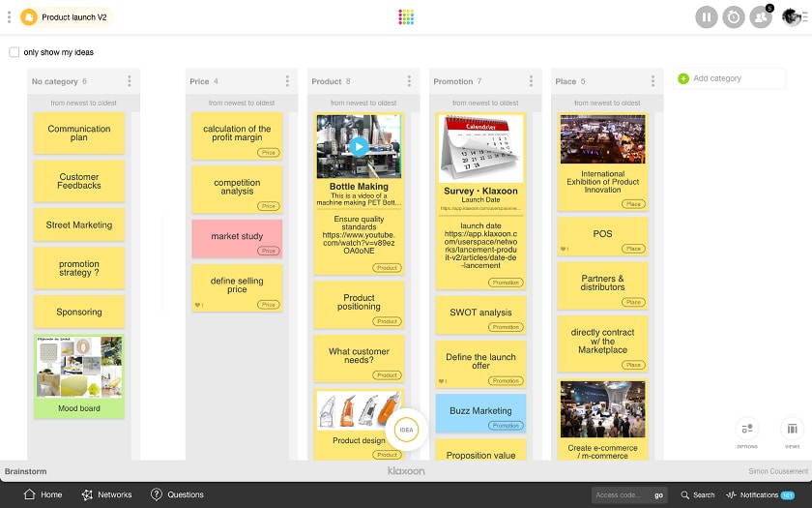This screenshot has width=812, height=508.
Task: Select the blue Buzz Marketing card
Action: tap(480, 413)
